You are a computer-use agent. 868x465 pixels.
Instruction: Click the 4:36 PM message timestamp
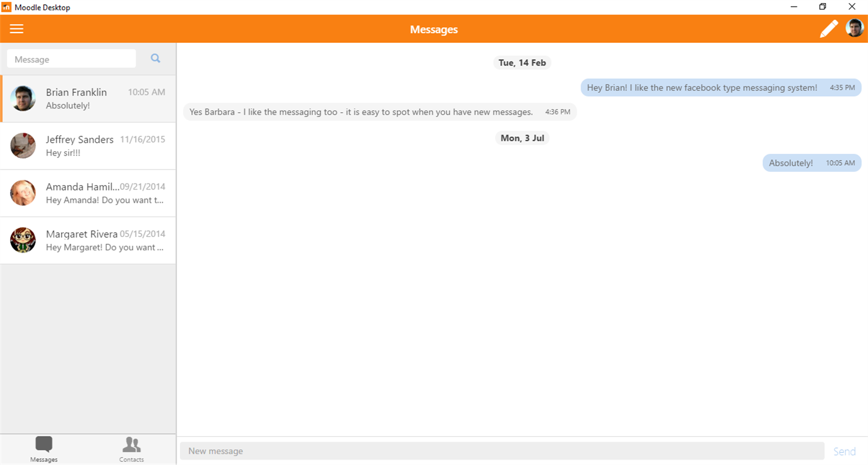click(558, 112)
